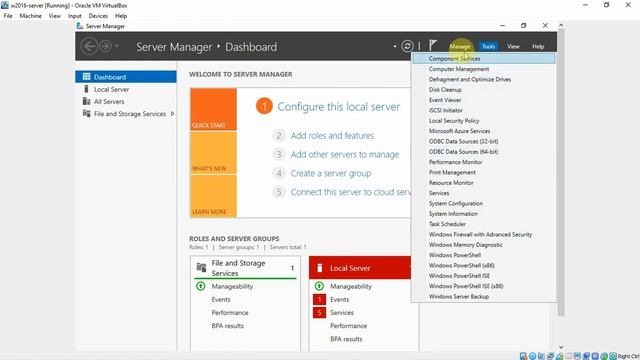Expand the navigation history dropdown arrow
This screenshot has height=360, width=640.
tap(117, 46)
